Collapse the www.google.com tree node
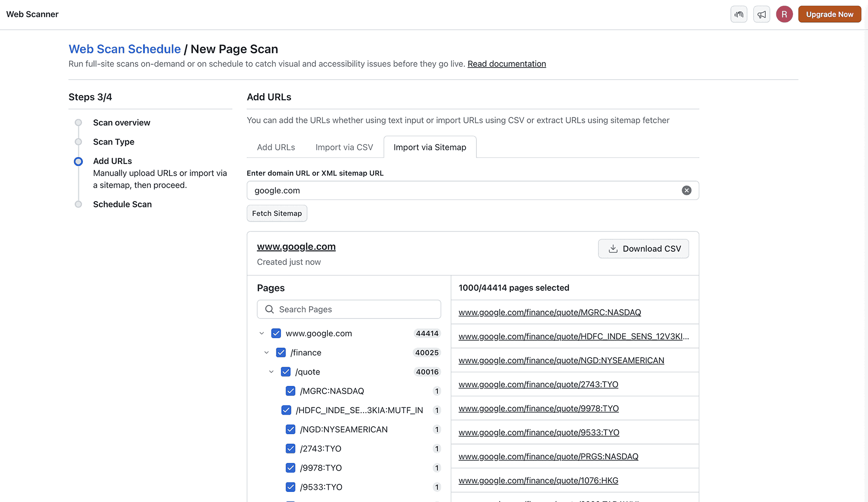868x502 pixels. click(x=262, y=333)
